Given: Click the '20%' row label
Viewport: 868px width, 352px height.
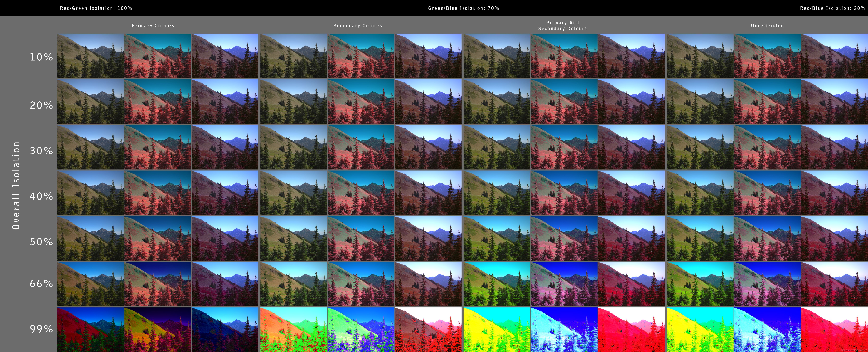Looking at the screenshot, I should point(41,105).
